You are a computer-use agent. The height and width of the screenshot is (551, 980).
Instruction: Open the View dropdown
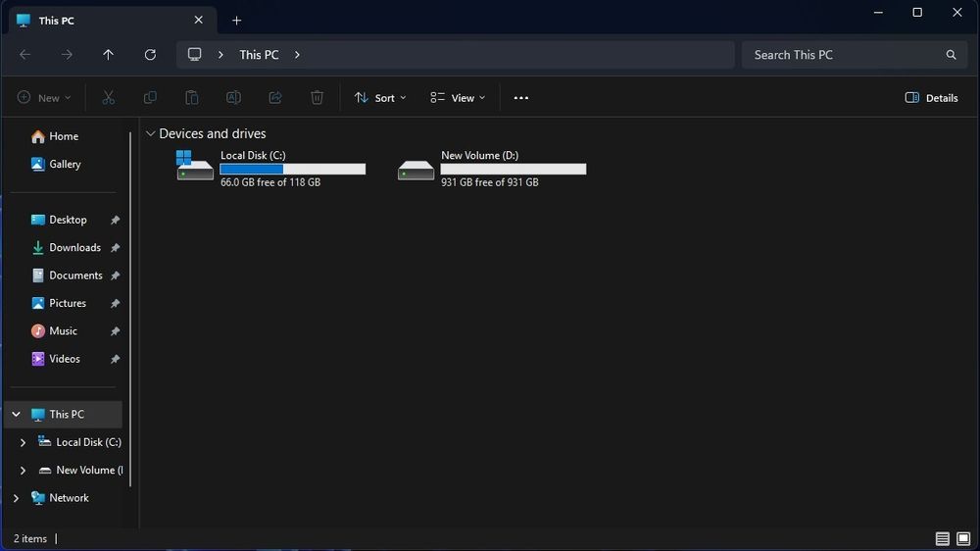click(x=458, y=98)
